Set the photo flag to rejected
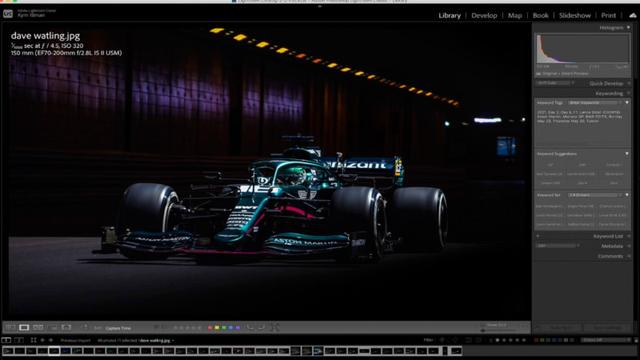This screenshot has height=360, width=640. click(x=163, y=327)
